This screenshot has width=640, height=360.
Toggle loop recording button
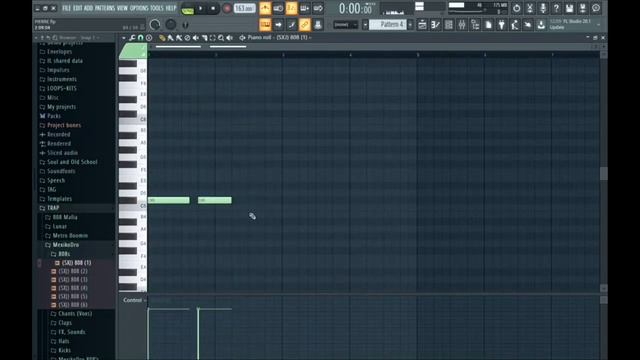(x=318, y=8)
